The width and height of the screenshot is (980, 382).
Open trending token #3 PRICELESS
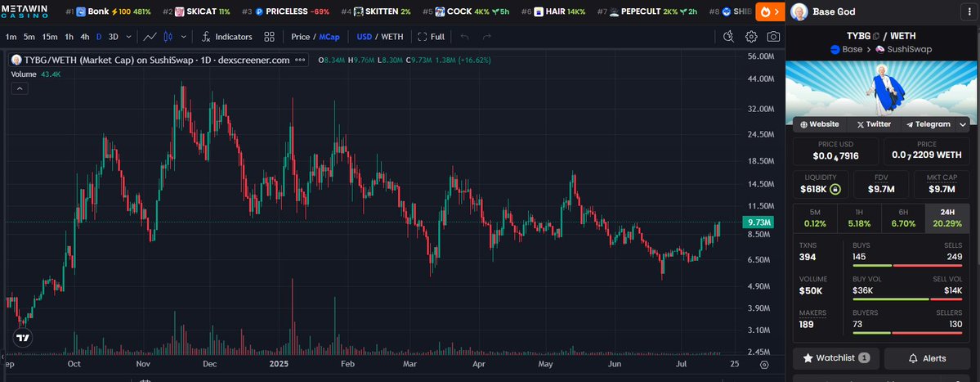pos(285,11)
